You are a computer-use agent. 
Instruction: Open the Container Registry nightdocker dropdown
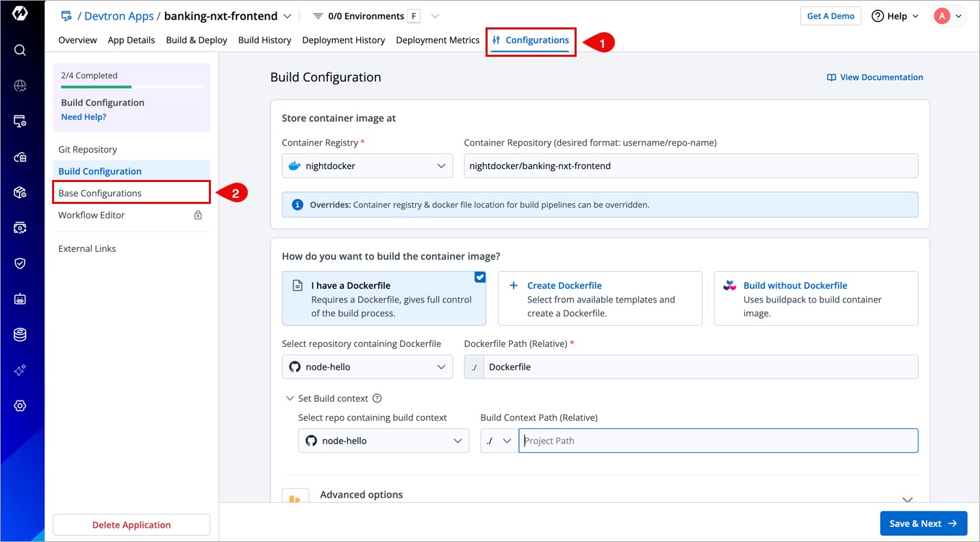[x=367, y=166]
